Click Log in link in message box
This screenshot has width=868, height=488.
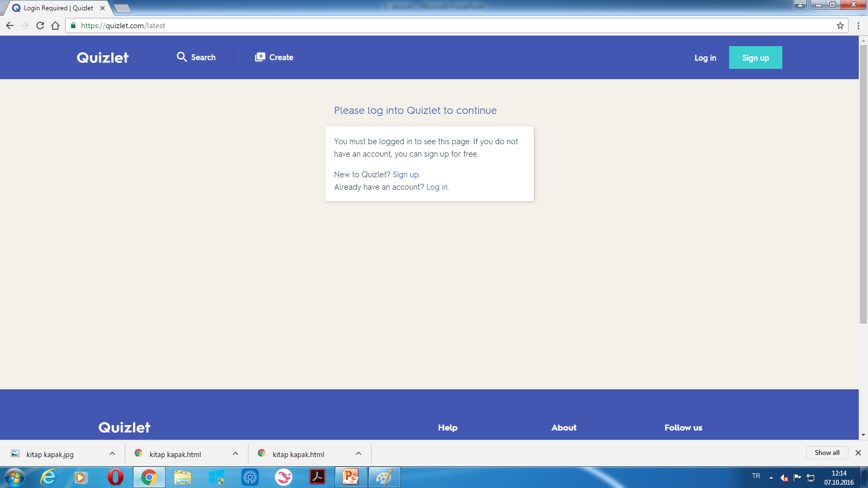(437, 187)
